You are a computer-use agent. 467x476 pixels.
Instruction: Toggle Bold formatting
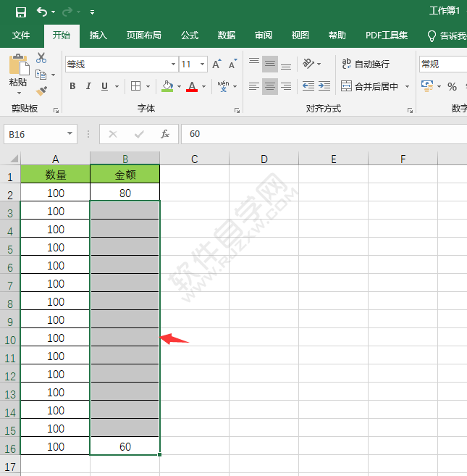coord(72,86)
